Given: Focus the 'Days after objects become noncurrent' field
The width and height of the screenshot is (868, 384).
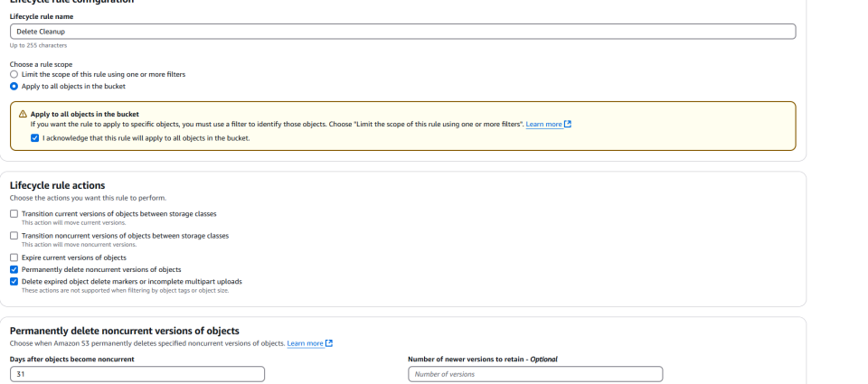Looking at the screenshot, I should tap(137, 374).
